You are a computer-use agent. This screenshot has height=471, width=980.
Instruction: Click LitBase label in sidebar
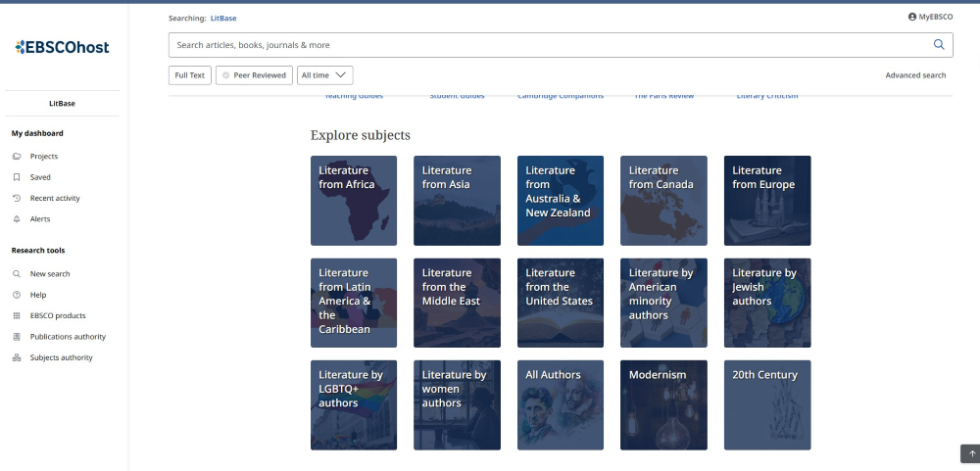62,104
